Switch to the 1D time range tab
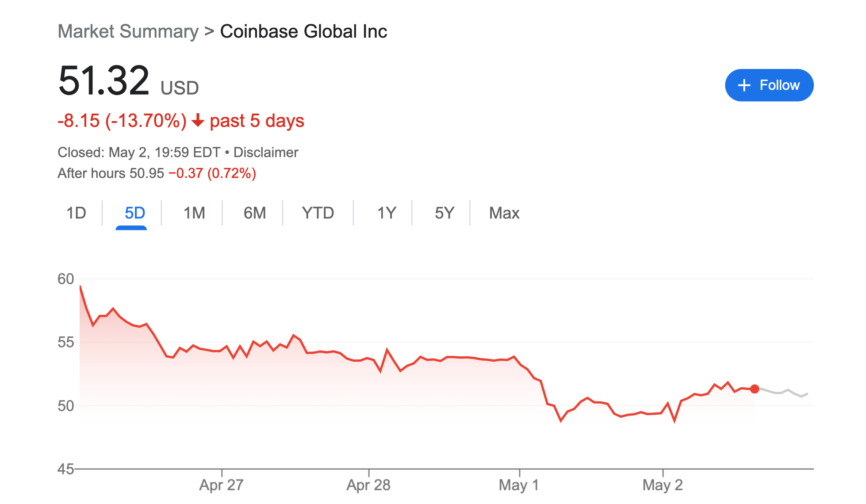Screen dimensions: 866x504 76,213
